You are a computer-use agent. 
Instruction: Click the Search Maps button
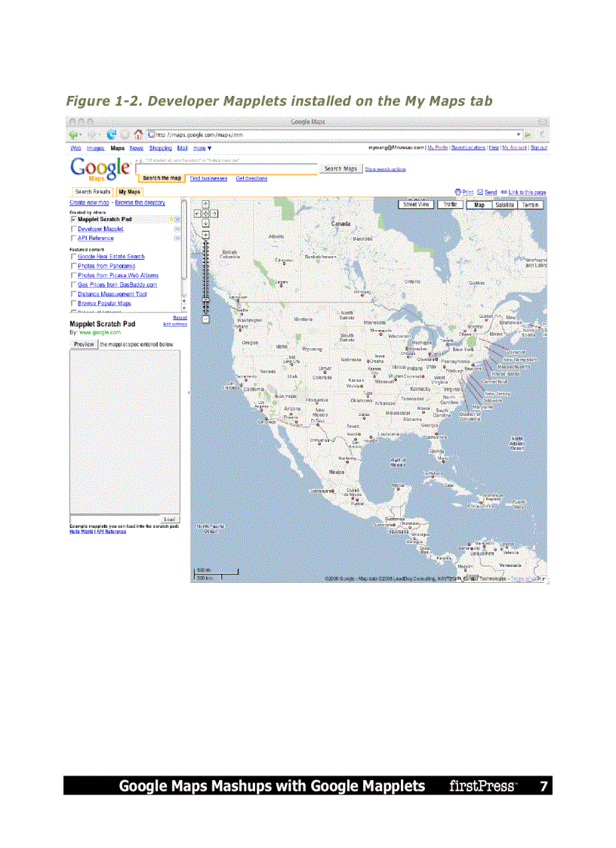tap(341, 168)
